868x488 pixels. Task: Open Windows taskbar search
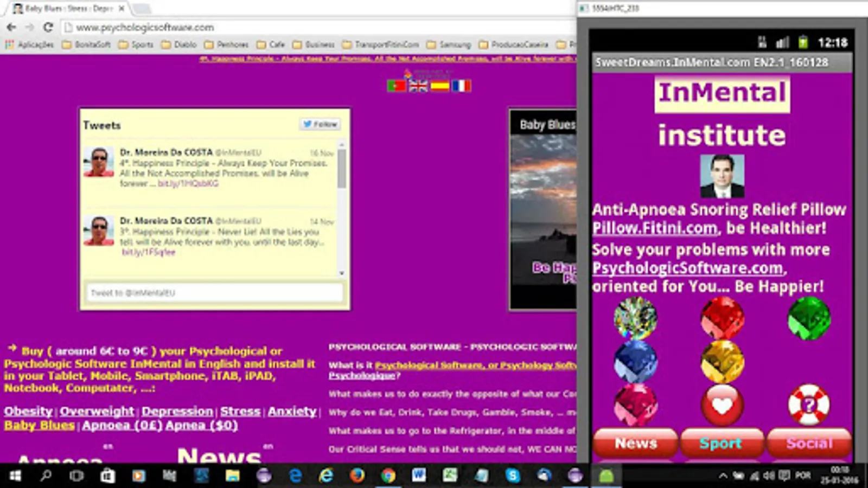(46, 476)
